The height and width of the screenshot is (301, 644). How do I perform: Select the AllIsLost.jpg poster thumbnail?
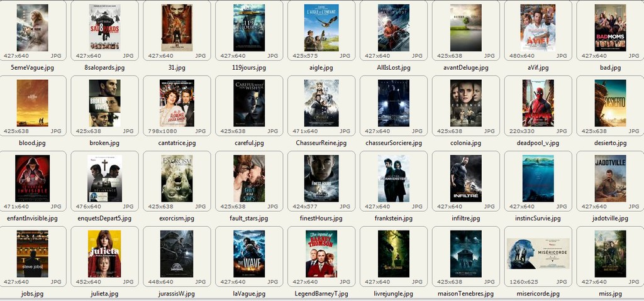click(394, 28)
